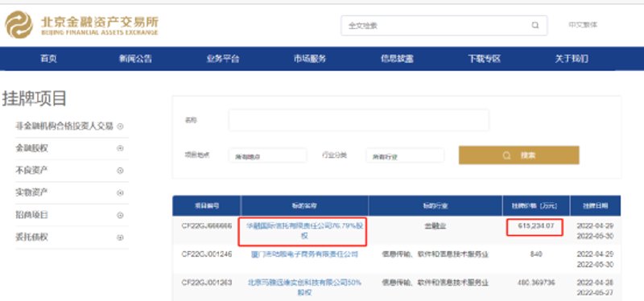Image resolution: width=644 pixels, height=301 pixels.
Task: Click the magnifier icon in the full-text search box
Action: click(535, 26)
